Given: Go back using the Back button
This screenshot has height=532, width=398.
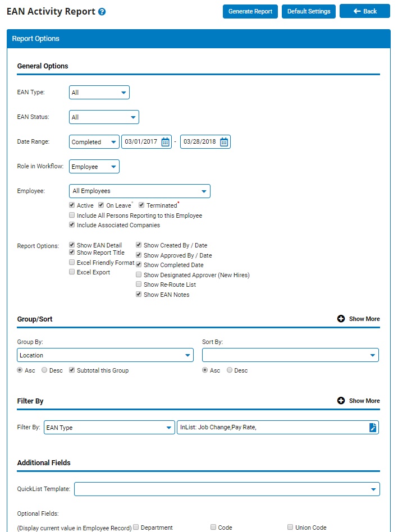Looking at the screenshot, I should 365,11.
